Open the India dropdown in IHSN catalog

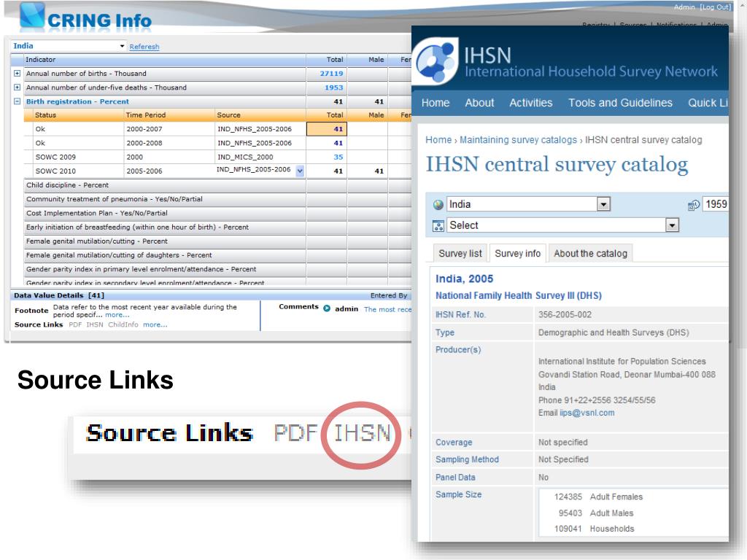click(603, 204)
